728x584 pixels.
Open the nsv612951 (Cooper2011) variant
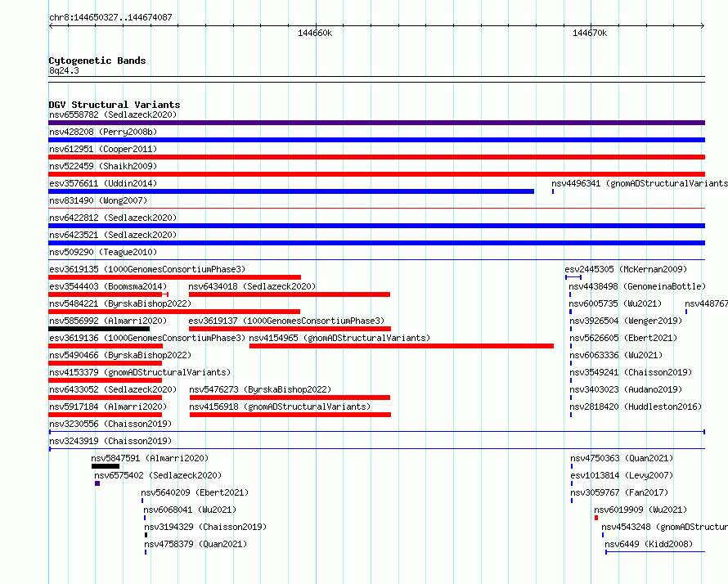(x=103, y=149)
